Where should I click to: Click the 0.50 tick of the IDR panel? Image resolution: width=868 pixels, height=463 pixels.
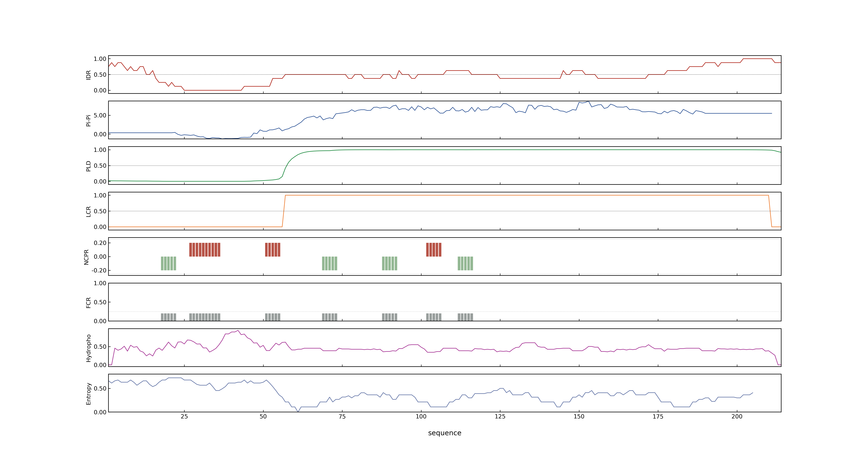(100, 75)
